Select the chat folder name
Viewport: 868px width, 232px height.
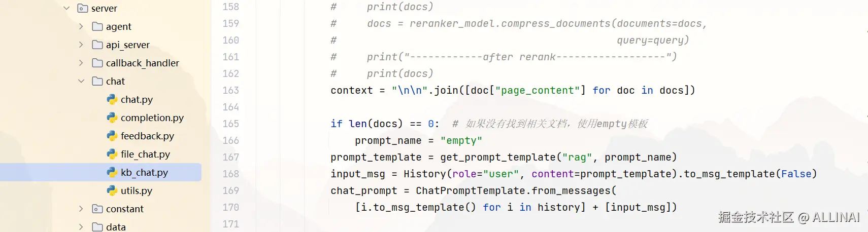[x=115, y=81]
